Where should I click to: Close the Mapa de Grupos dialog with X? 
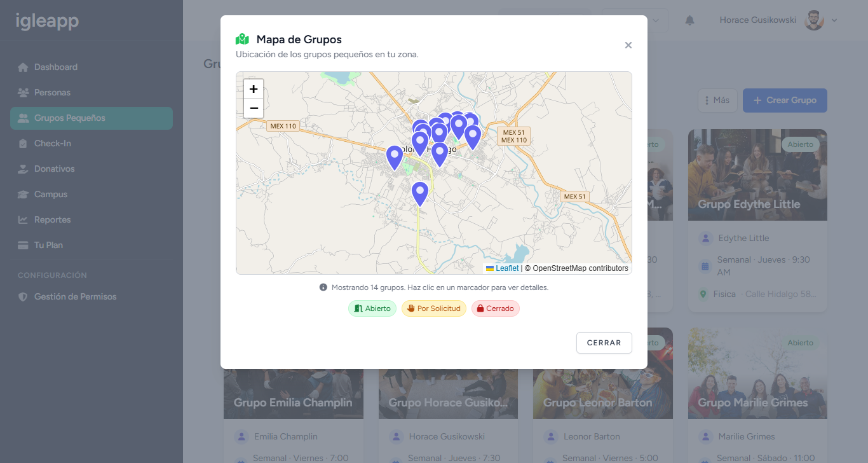tap(628, 45)
